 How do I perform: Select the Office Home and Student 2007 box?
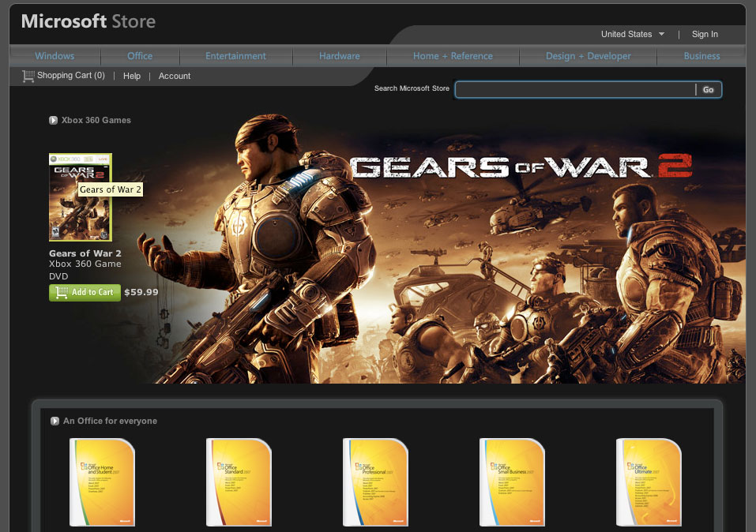[x=102, y=482]
